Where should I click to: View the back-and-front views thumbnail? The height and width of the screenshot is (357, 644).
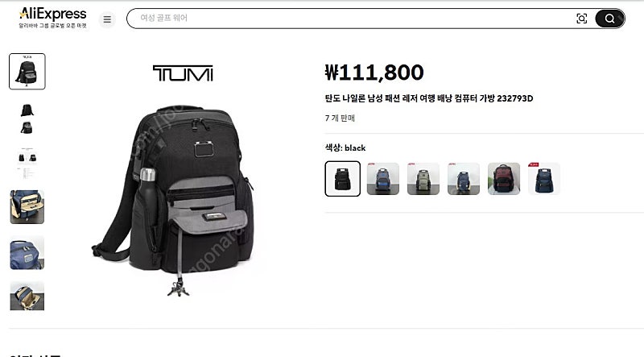click(x=27, y=118)
